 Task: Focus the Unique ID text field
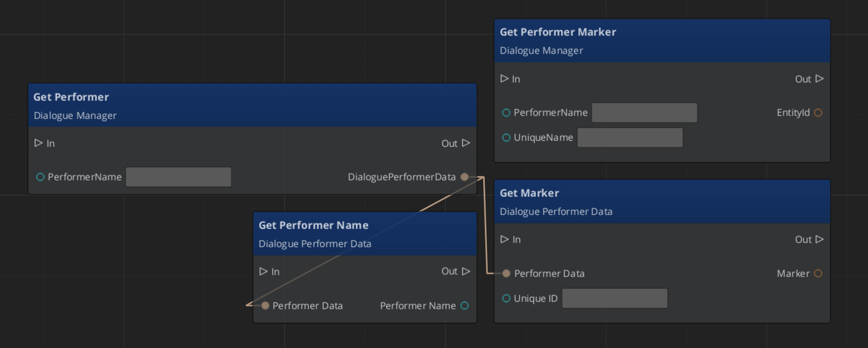(x=614, y=299)
